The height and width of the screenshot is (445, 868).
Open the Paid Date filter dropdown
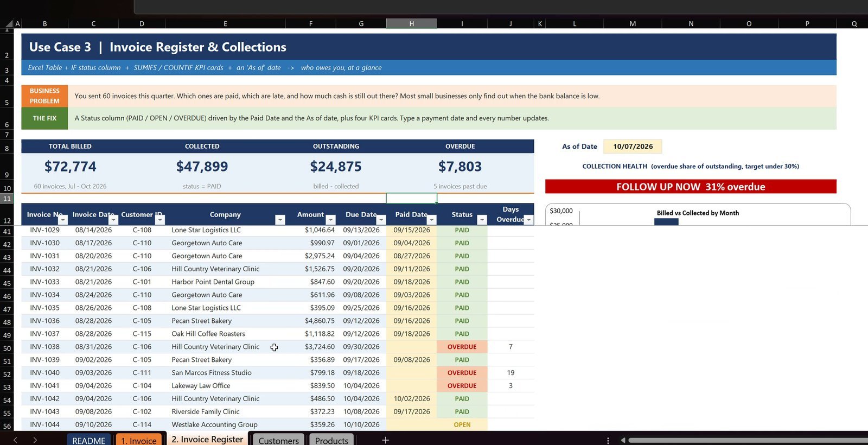tap(431, 220)
